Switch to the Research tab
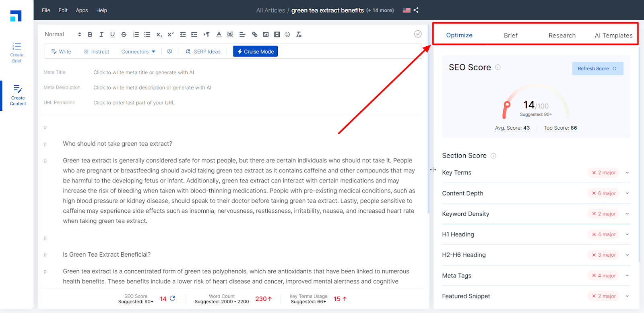This screenshot has height=313, width=644. 562,35
